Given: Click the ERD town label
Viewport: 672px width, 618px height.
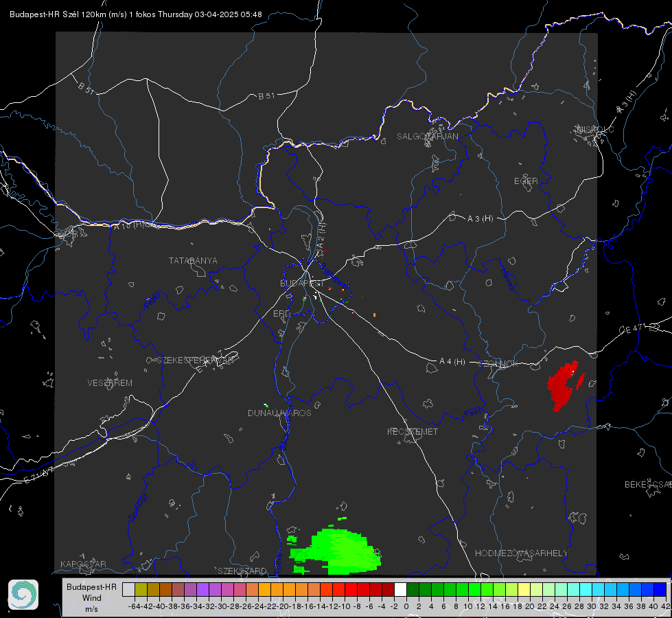Looking at the screenshot, I should [281, 314].
